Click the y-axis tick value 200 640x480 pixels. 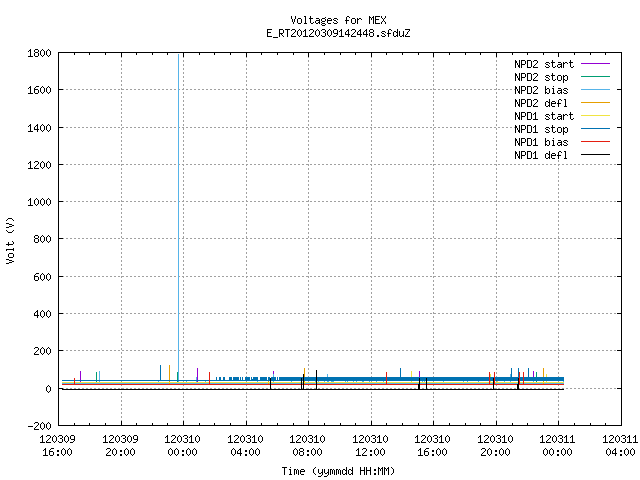point(42,351)
